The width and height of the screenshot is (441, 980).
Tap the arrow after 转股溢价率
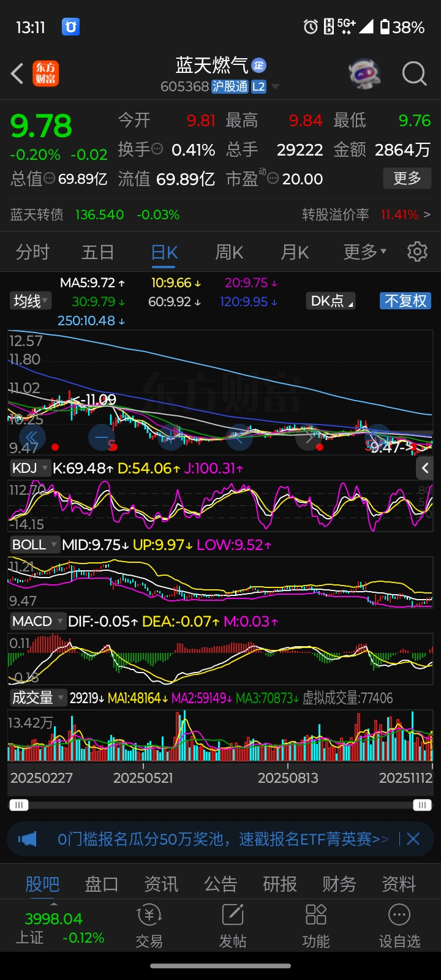[427, 215]
